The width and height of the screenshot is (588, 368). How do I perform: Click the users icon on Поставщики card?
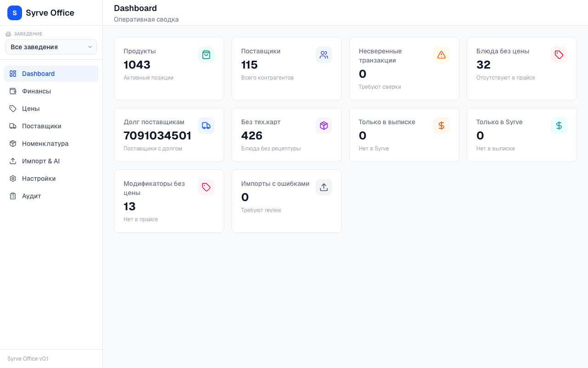coord(324,55)
